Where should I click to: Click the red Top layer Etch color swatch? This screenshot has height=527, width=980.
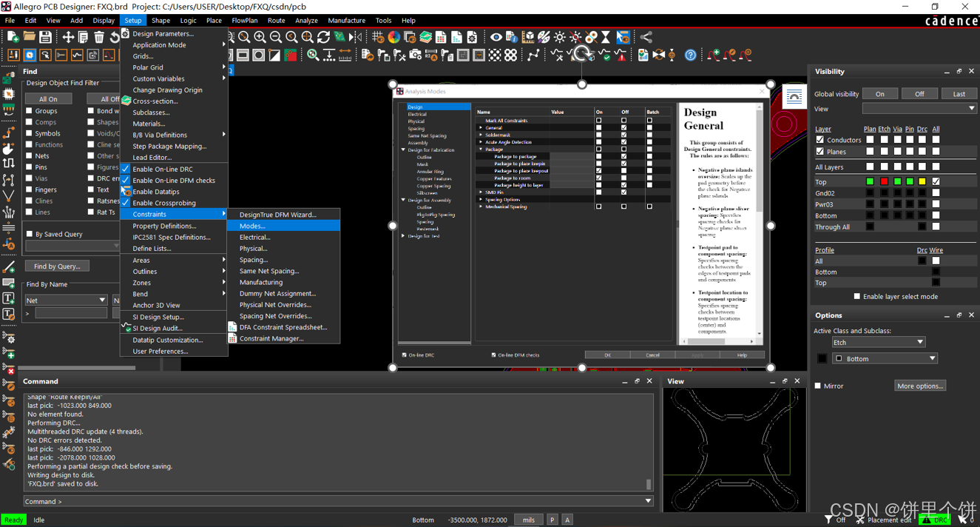[x=884, y=181]
